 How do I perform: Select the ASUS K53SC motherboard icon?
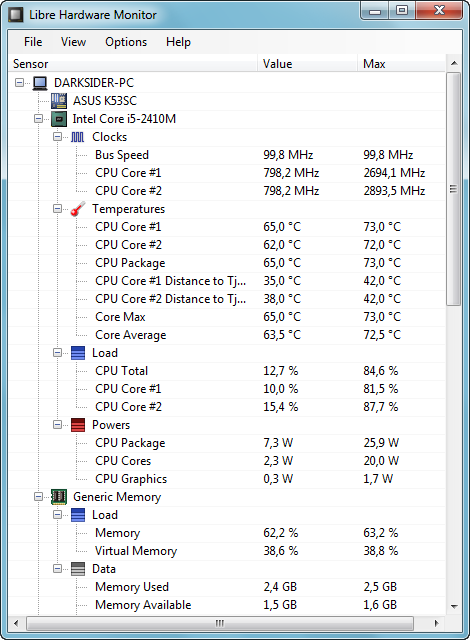[59, 101]
